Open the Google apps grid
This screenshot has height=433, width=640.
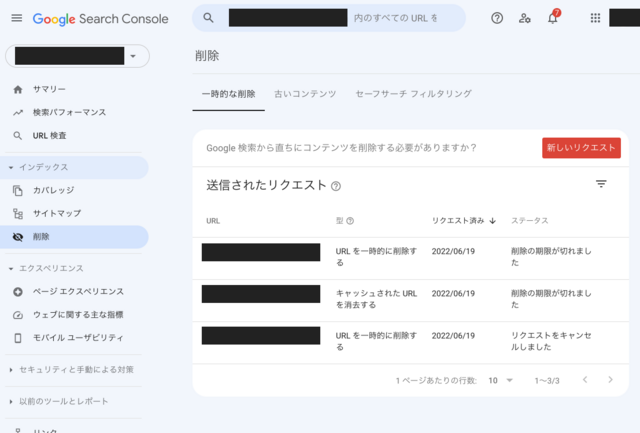pyautogui.click(x=596, y=18)
